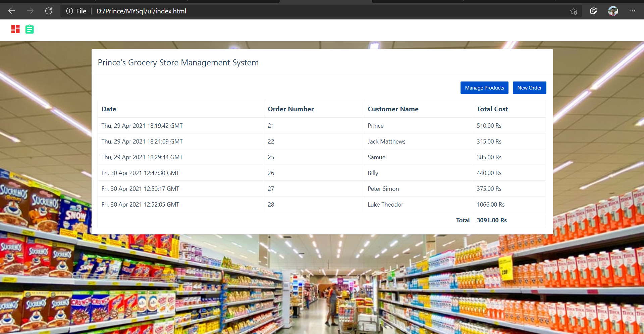Open the browser collections icon
The image size is (644, 334).
coord(594,11)
